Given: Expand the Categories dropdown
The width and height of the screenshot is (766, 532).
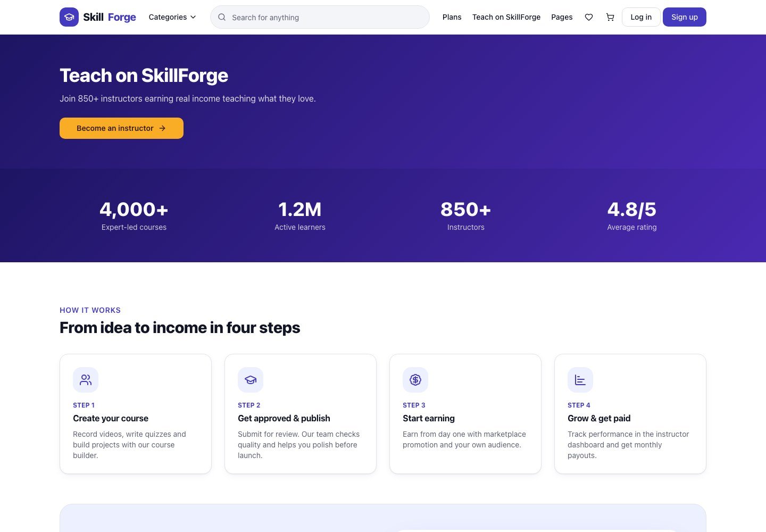Looking at the screenshot, I should (x=172, y=17).
